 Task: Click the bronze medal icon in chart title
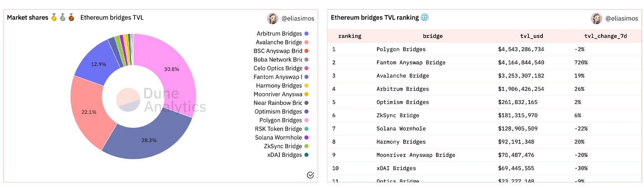(x=71, y=18)
